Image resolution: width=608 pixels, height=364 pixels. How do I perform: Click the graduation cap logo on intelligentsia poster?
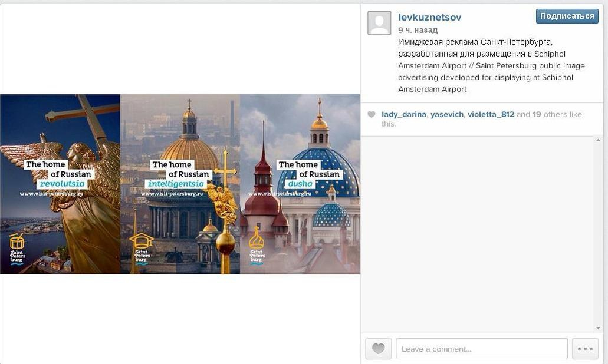point(141,240)
